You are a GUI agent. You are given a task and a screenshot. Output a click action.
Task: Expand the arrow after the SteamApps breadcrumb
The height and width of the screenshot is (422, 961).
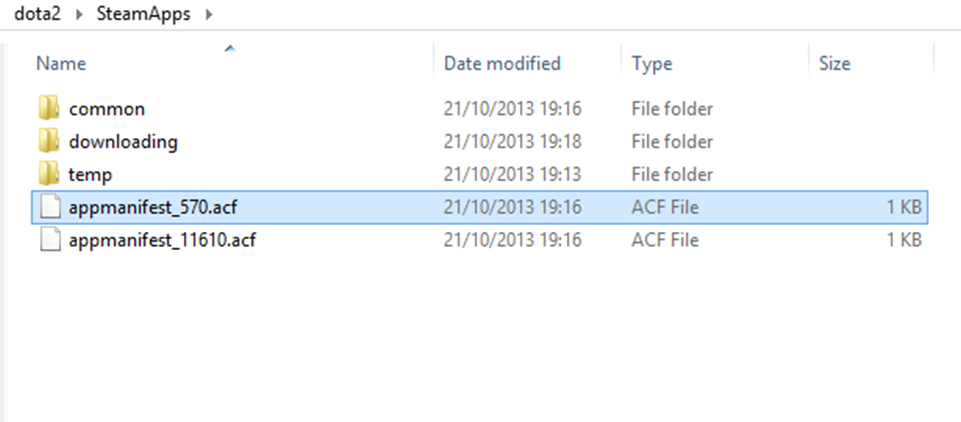(x=208, y=15)
